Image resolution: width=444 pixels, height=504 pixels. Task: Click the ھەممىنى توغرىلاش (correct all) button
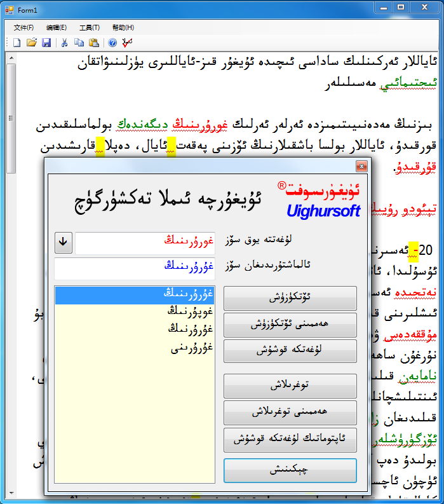(290, 412)
